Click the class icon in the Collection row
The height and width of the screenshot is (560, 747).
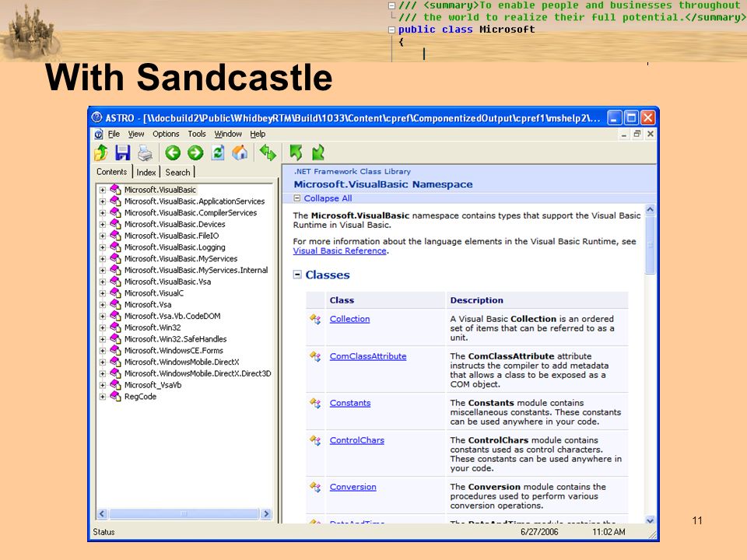[x=315, y=319]
